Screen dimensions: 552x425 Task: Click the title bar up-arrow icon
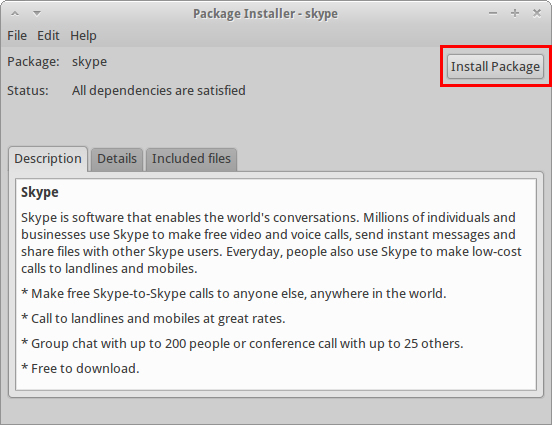coord(15,14)
